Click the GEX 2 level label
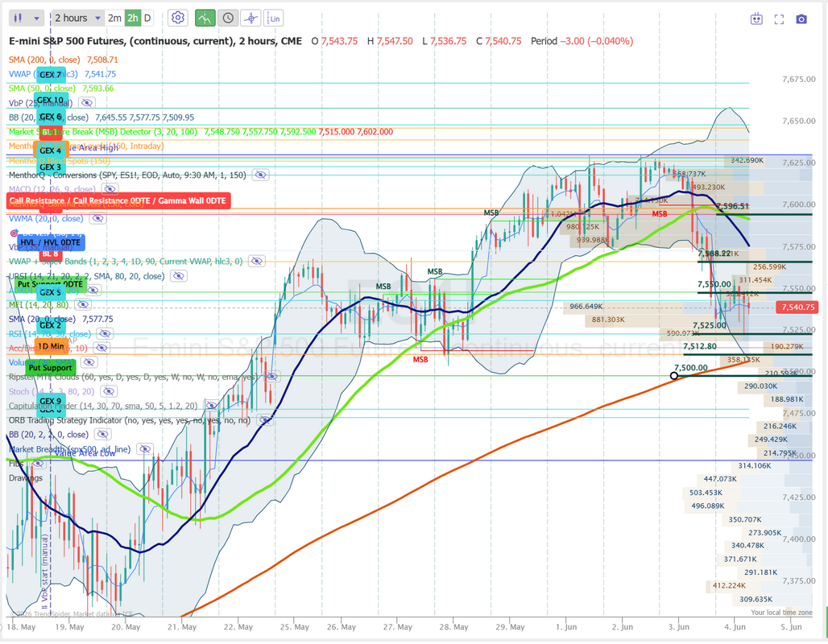The image size is (828, 644). click(x=51, y=325)
